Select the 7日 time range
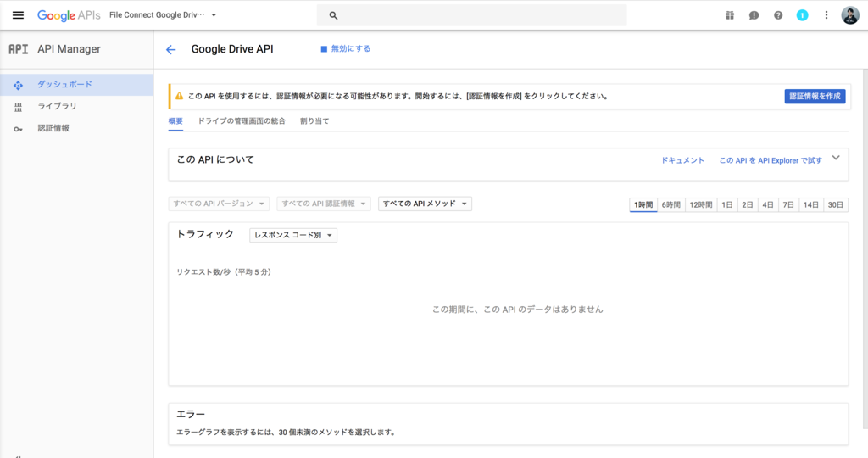The height and width of the screenshot is (458, 868). 788,205
